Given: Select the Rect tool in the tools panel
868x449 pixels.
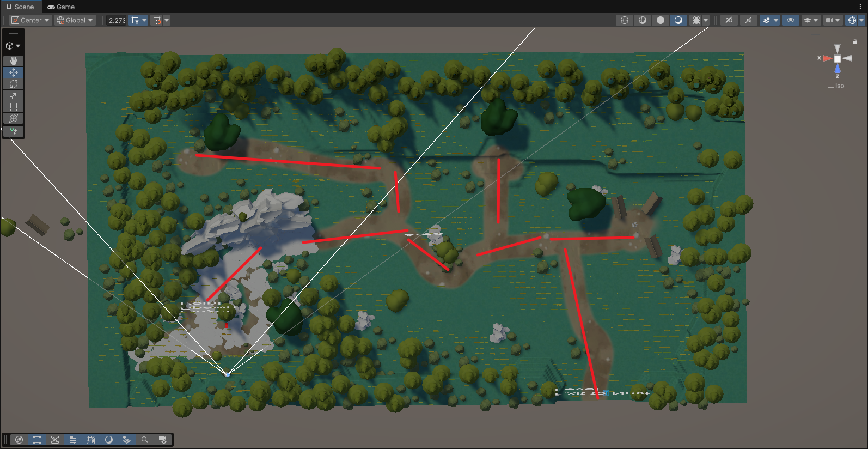Looking at the screenshot, I should pos(14,107).
